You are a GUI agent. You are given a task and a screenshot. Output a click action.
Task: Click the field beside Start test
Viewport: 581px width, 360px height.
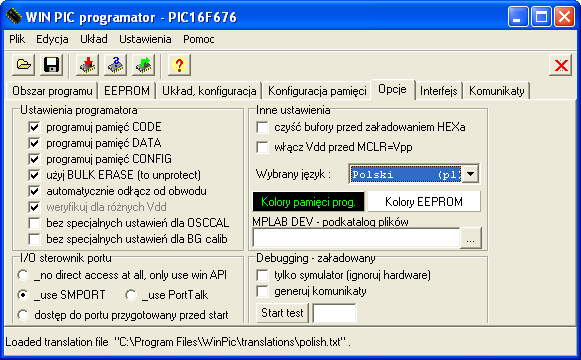(x=334, y=313)
